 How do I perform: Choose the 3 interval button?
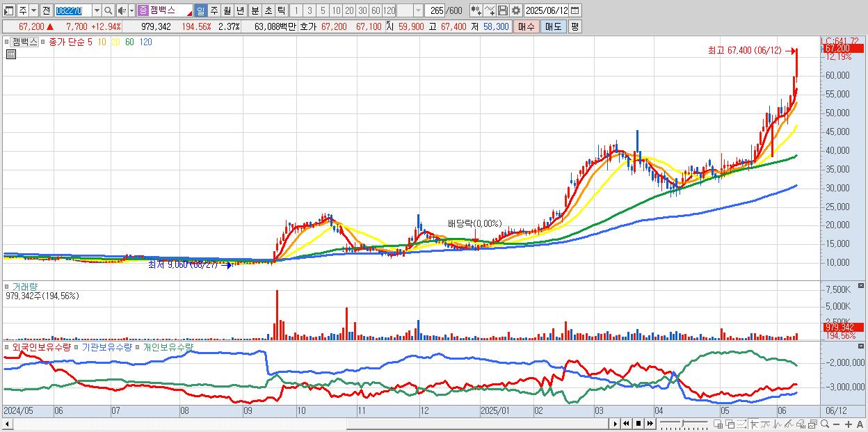pos(310,10)
